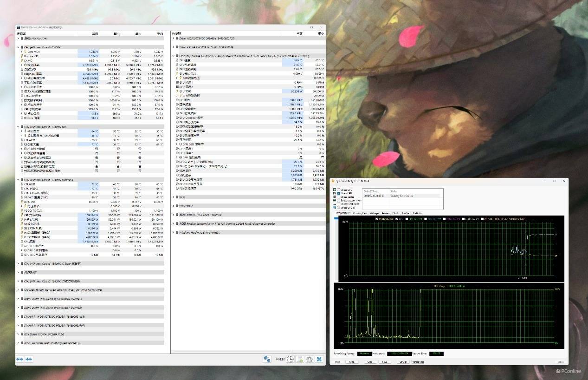588x380 pixels.
Task: Expand the RTSS sensor group
Action: [x=174, y=197]
